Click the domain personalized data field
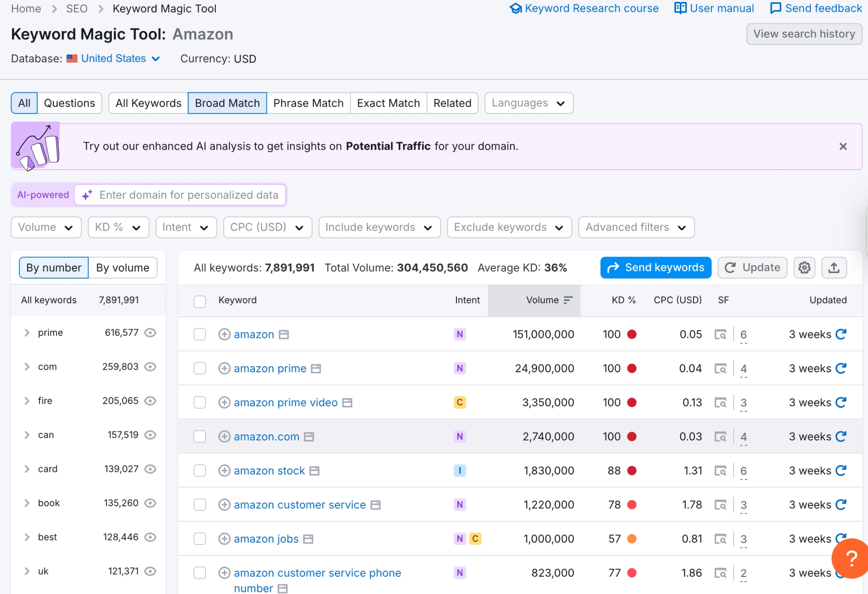Image resolution: width=868 pixels, height=594 pixels. (x=180, y=195)
